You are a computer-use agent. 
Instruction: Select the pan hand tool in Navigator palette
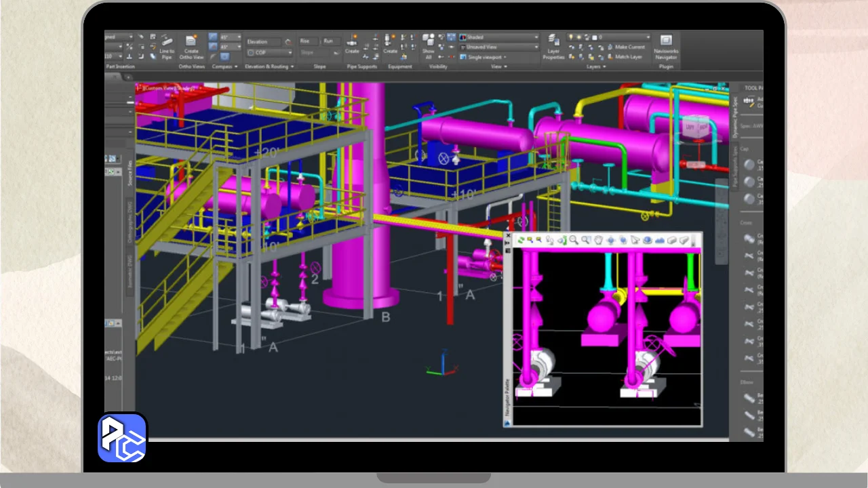point(598,240)
